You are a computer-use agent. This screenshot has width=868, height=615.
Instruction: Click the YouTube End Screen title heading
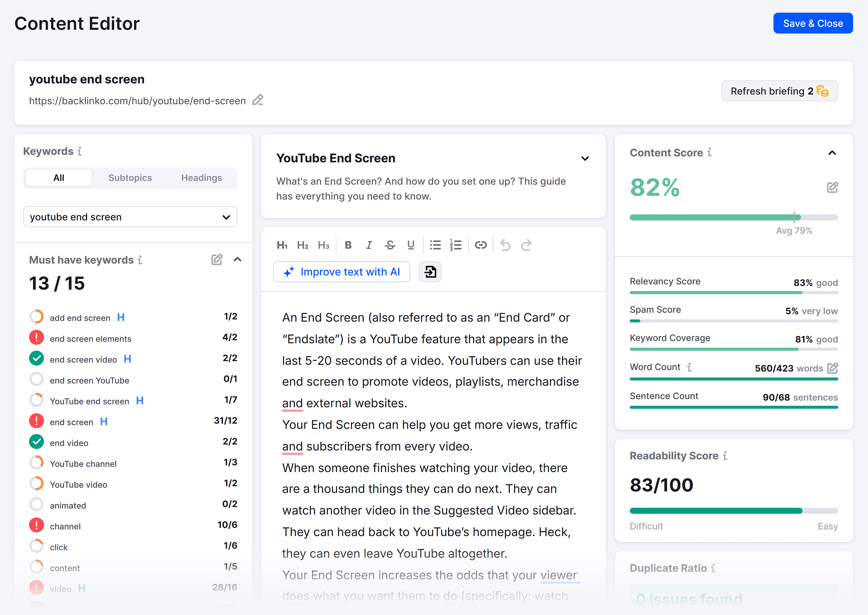click(x=336, y=158)
